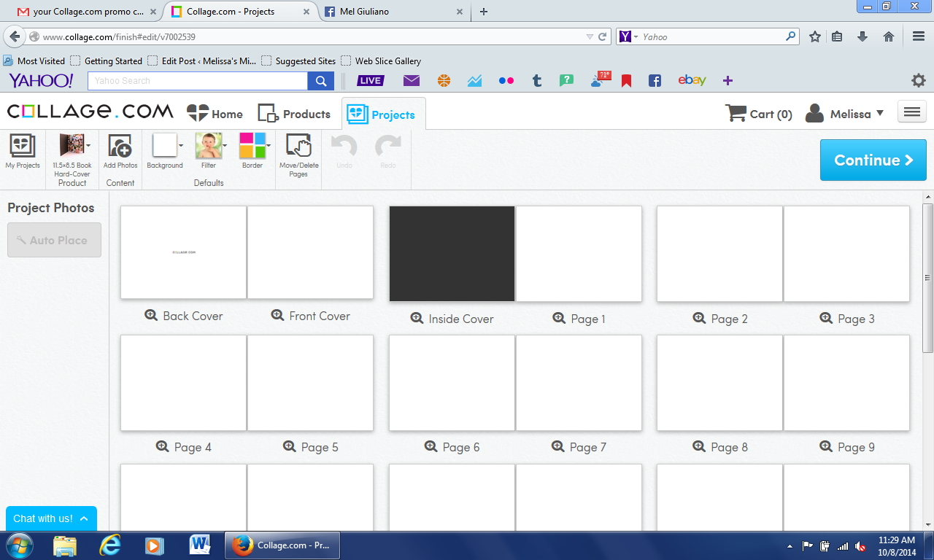
Task: Open the Border color swatch picker
Action: pos(252,145)
